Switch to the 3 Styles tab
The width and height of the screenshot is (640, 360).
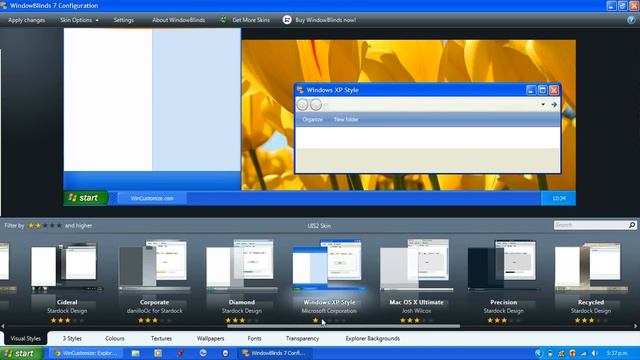tap(72, 338)
